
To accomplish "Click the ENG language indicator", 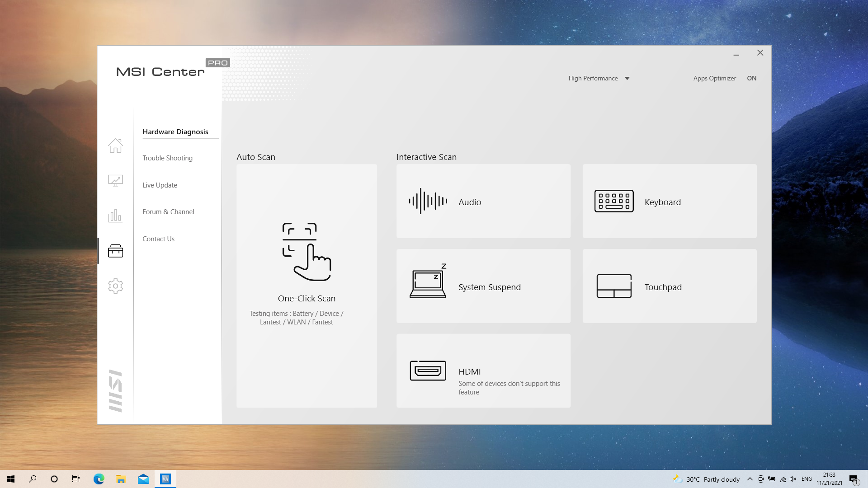I will tap(807, 479).
